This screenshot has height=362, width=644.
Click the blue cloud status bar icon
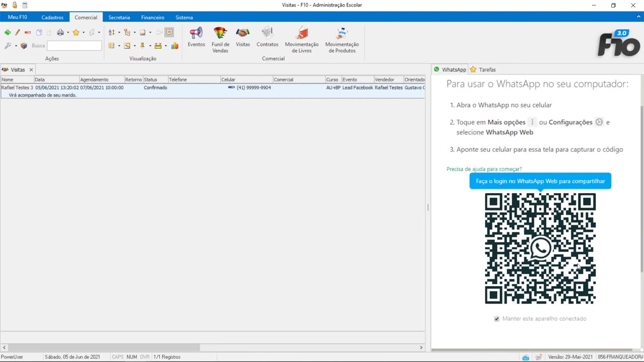525,357
